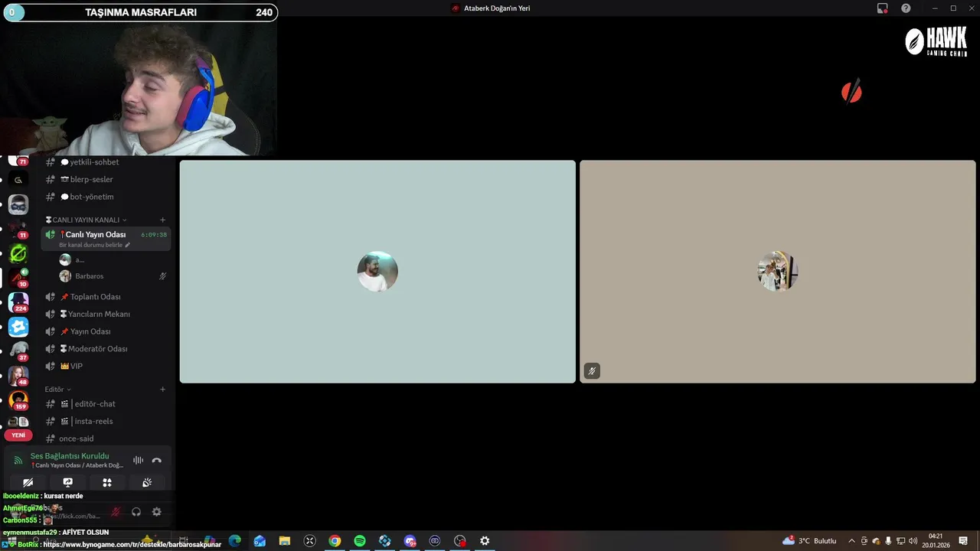Image resolution: width=980 pixels, height=551 pixels.
Task: Open server icon with 159 badge
Action: pos(18,400)
